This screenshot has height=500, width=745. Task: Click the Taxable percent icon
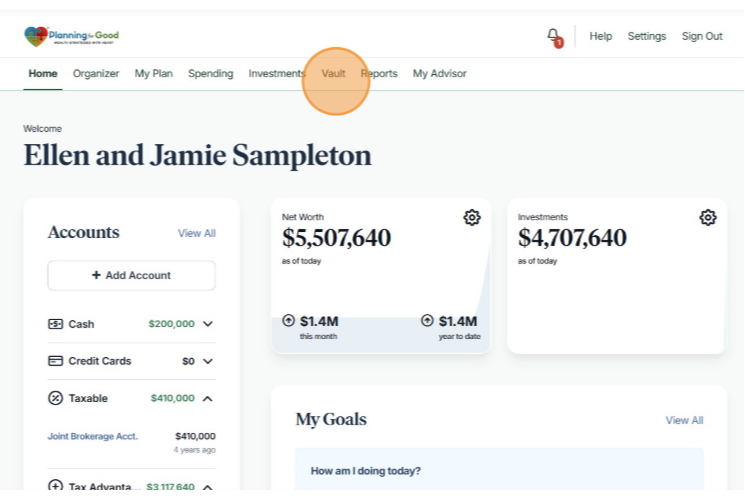point(56,398)
